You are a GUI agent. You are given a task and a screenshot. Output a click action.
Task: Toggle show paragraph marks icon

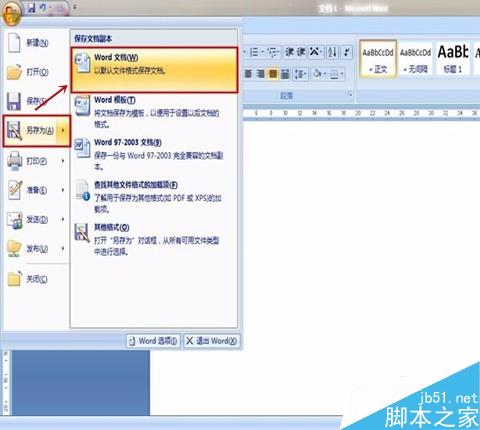pos(347,52)
